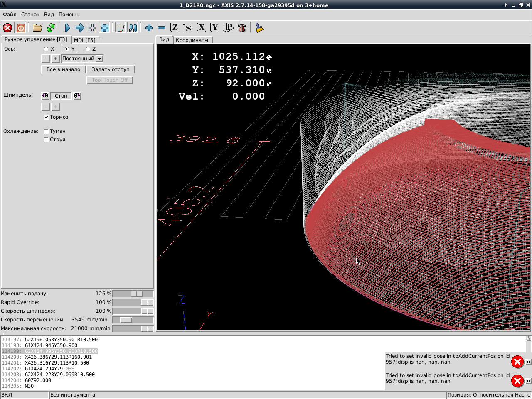Open the Станок menu

point(30,15)
